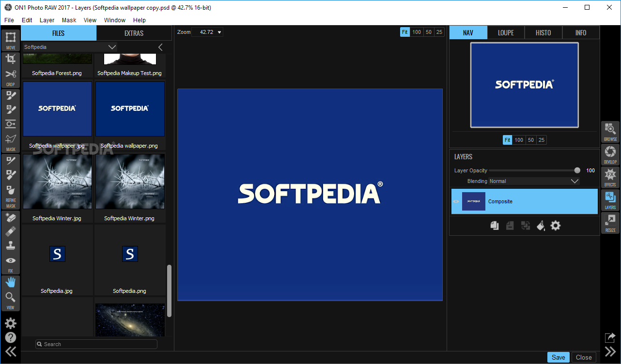This screenshot has width=621, height=364.
Task: Pick the Refine Brush tool
Action: tap(11, 161)
